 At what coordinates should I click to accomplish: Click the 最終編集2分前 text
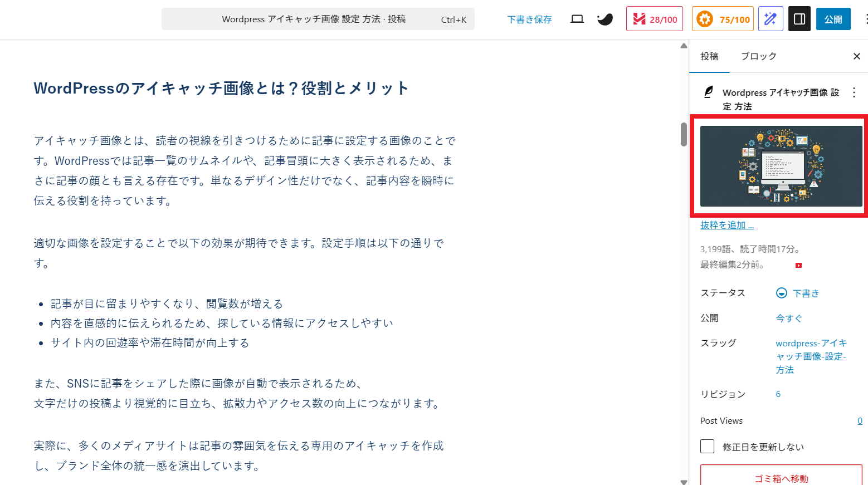[732, 264]
